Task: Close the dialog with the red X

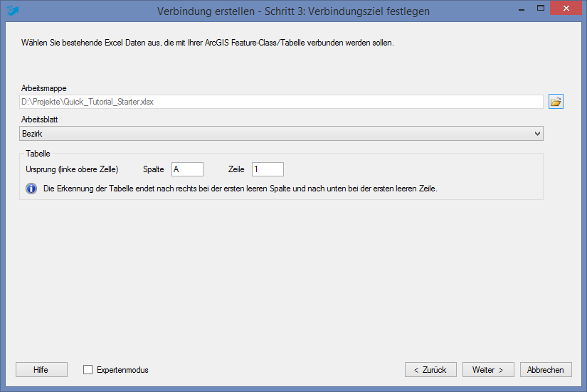Action: click(566, 9)
